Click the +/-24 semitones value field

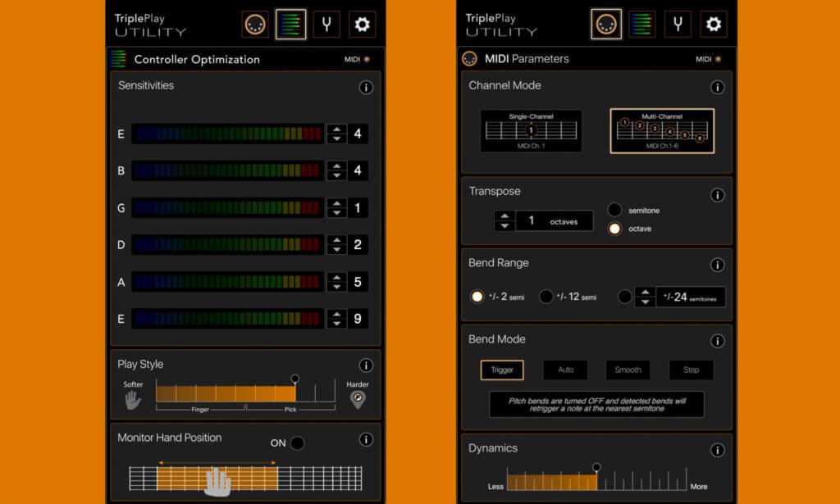[x=691, y=297]
